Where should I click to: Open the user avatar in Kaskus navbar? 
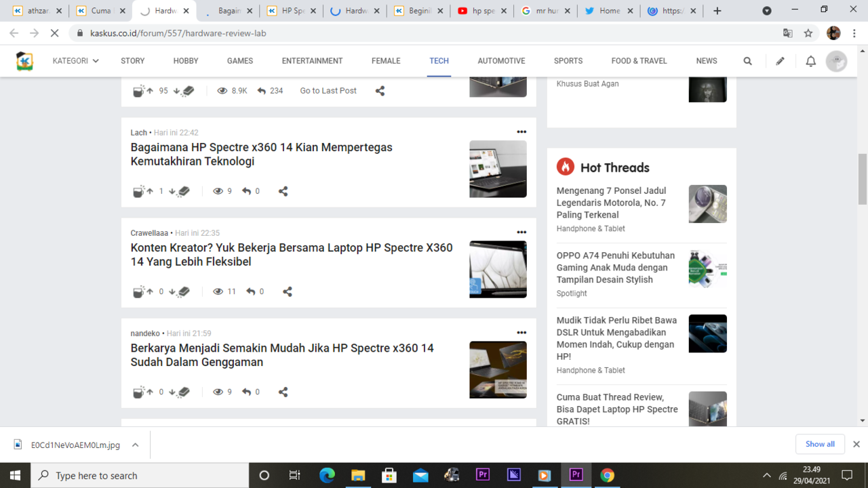(x=836, y=61)
